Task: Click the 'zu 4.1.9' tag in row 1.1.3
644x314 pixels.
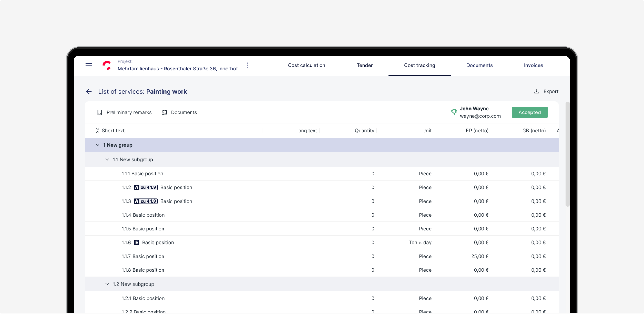Action: [148, 201]
